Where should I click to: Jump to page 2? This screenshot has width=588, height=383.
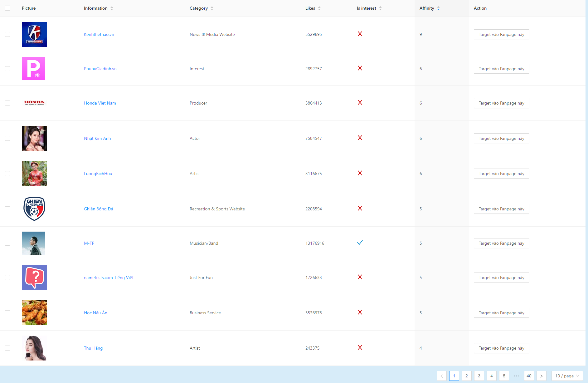467,376
